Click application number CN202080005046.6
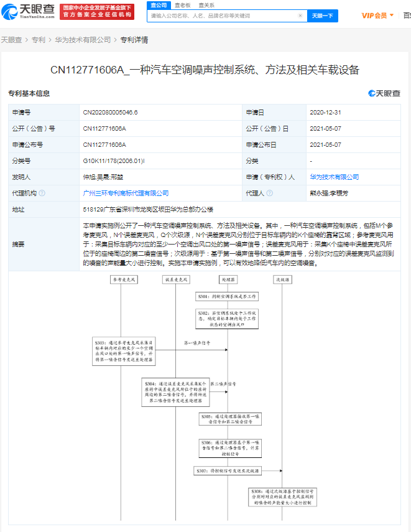This screenshot has width=411, height=532. [110, 112]
